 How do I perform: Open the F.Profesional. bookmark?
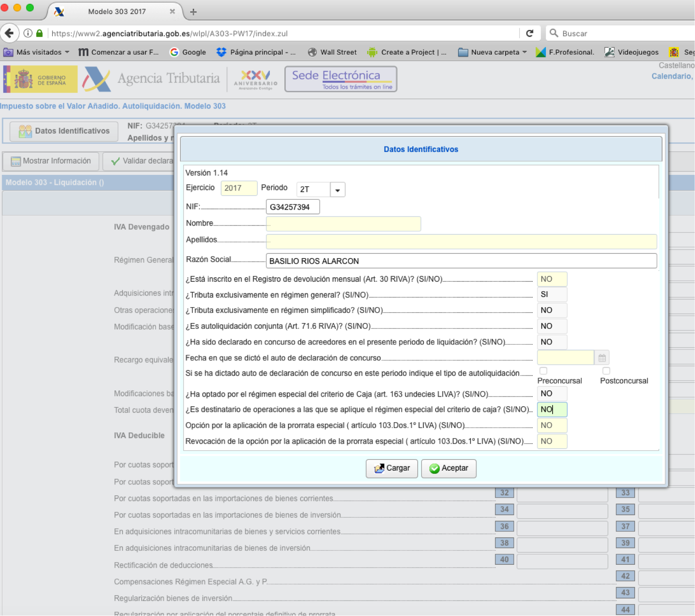tap(565, 52)
